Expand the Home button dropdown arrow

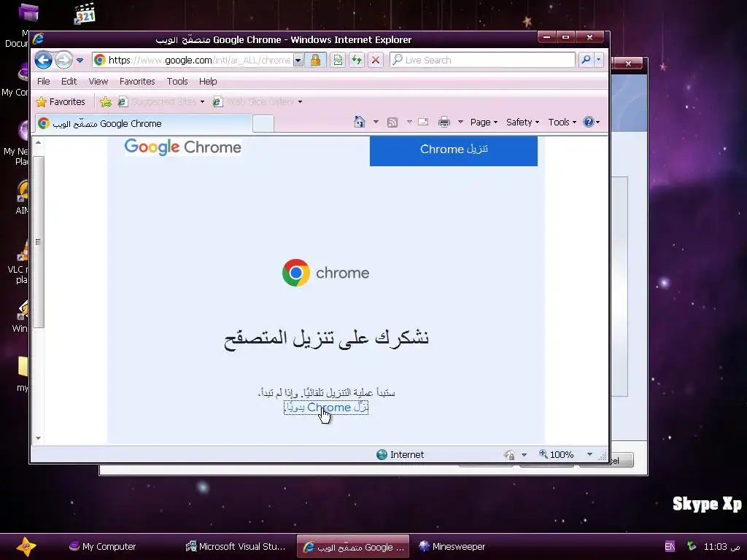click(x=376, y=122)
